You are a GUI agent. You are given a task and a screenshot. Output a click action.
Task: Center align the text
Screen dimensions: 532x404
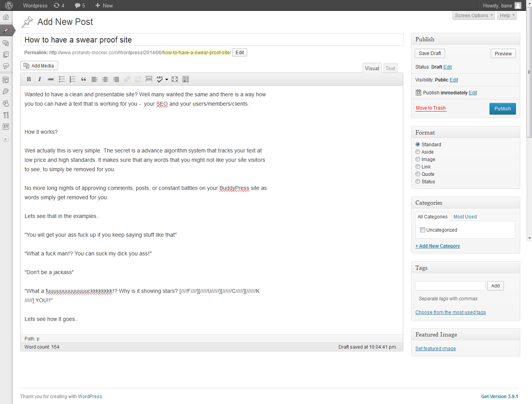[x=105, y=79]
